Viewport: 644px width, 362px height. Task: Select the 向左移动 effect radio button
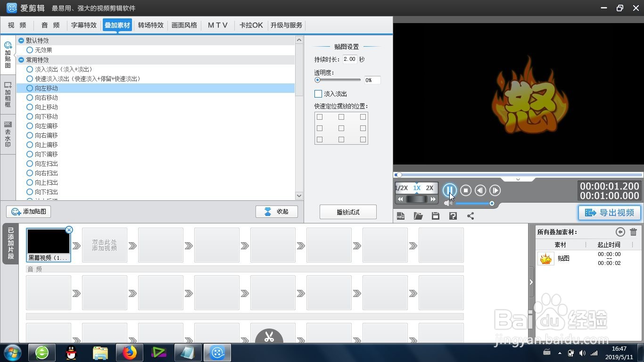click(x=30, y=88)
